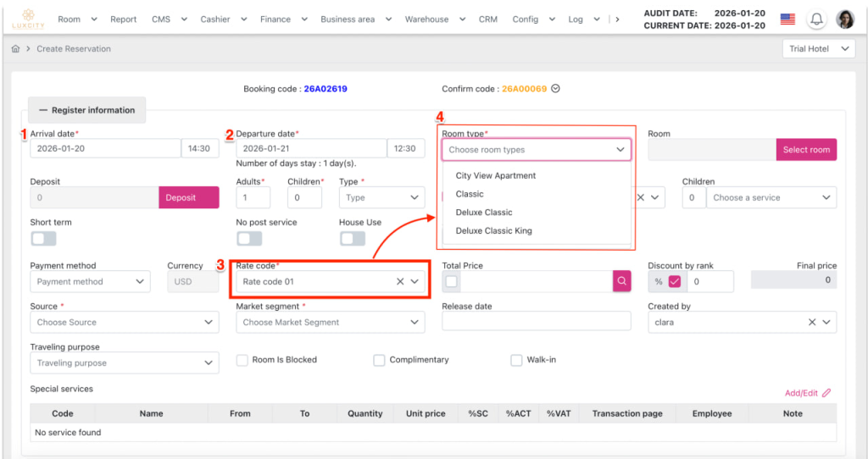Enable the Short term toggle
This screenshot has width=868, height=459.
point(43,239)
